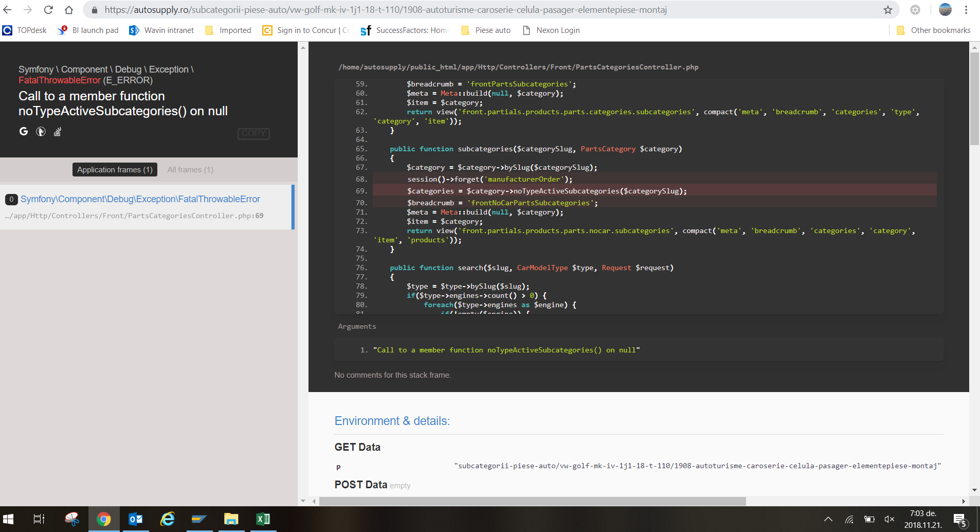
Task: Search the error on DuckDuckGo
Action: coord(41,132)
